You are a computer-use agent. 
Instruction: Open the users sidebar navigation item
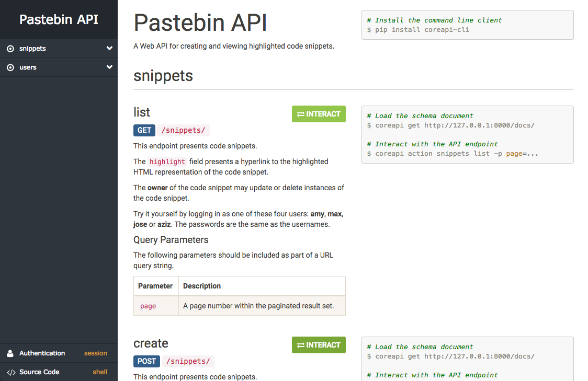(x=28, y=67)
